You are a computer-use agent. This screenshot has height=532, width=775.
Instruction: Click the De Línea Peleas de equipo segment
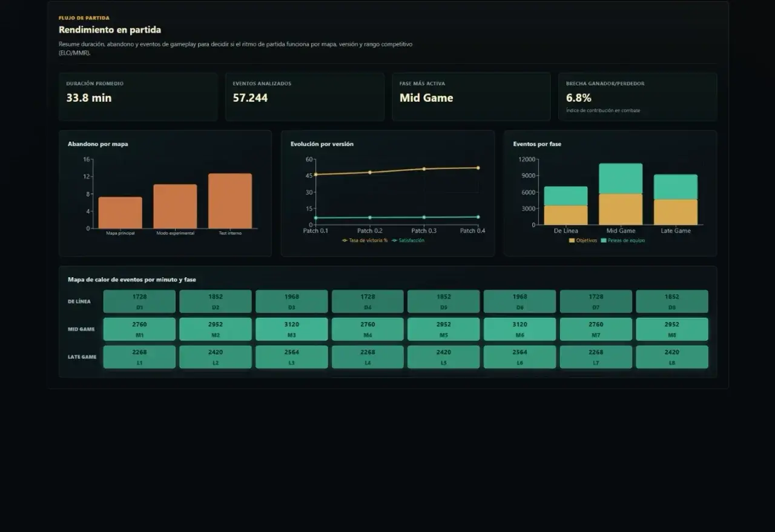[x=566, y=196]
